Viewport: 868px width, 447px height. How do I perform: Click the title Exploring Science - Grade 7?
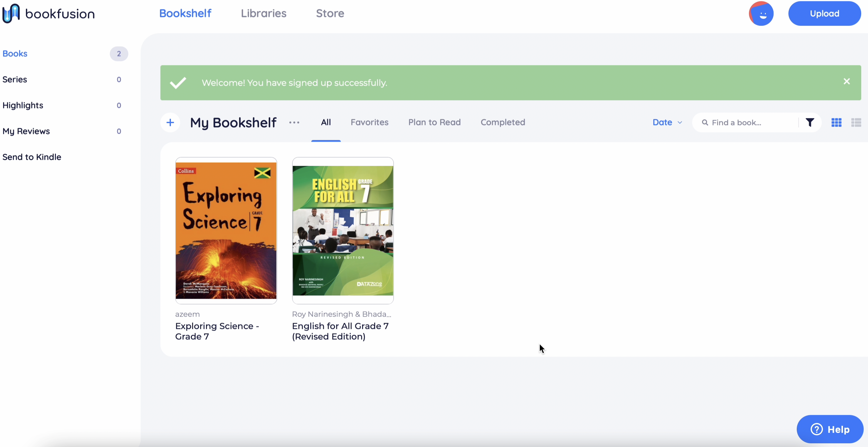point(217,331)
